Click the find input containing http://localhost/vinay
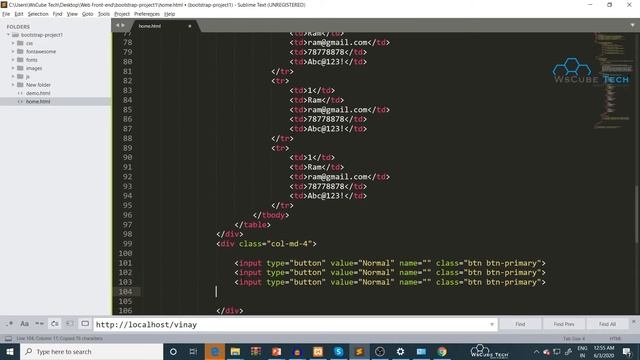This screenshot has height=360, width=640. click(295, 325)
